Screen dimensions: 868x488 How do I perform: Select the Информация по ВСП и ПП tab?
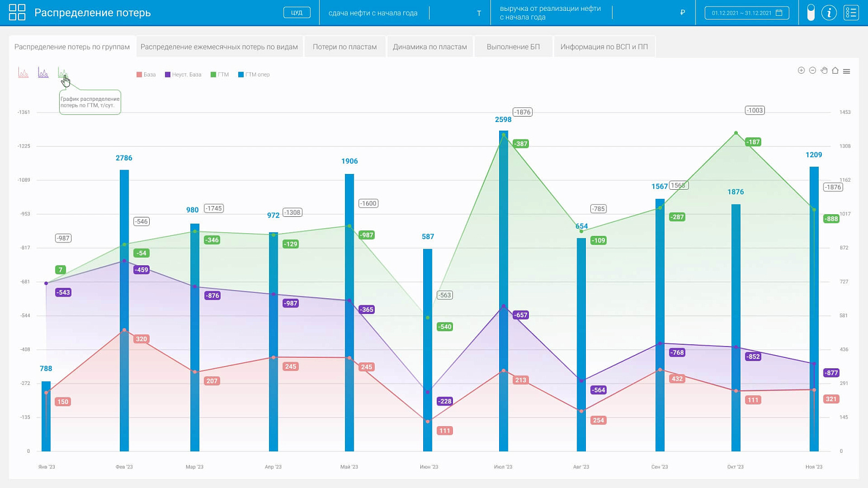[x=604, y=47]
